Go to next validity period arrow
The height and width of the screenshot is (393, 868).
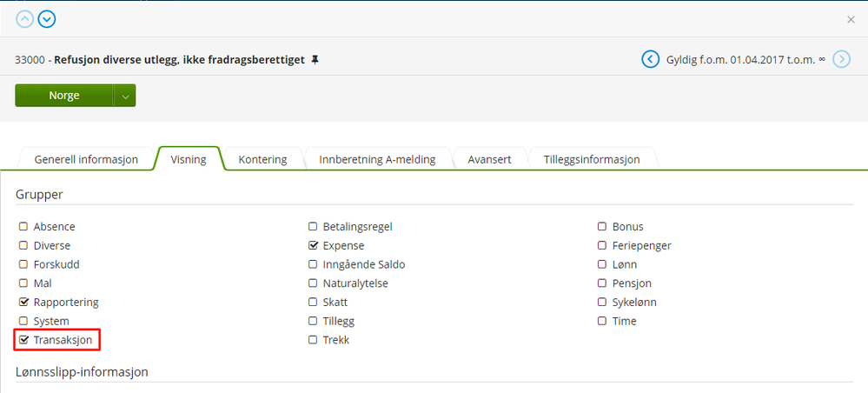click(841, 59)
